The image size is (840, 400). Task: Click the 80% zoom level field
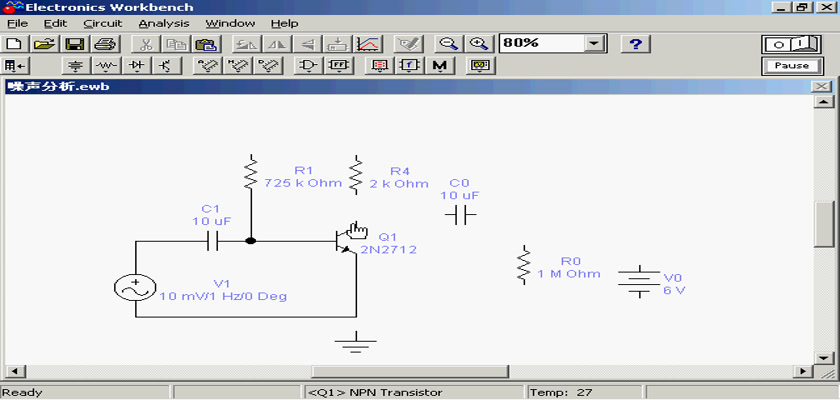[x=542, y=44]
